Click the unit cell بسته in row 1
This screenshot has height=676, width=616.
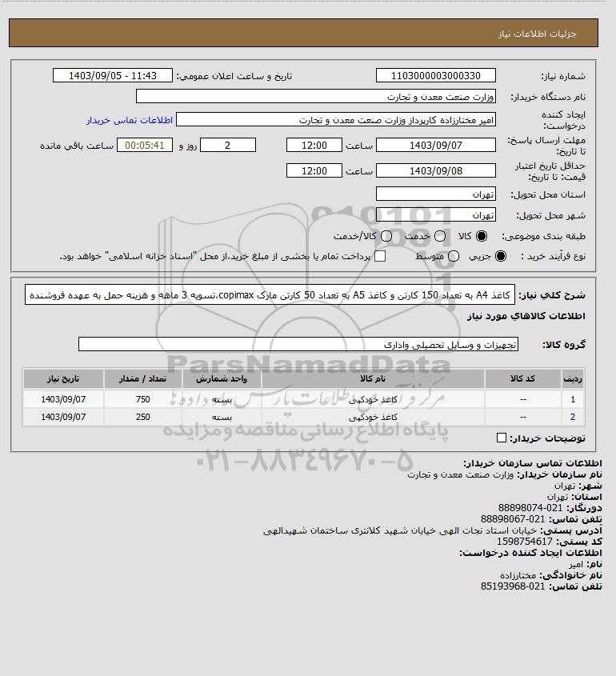[x=222, y=400]
